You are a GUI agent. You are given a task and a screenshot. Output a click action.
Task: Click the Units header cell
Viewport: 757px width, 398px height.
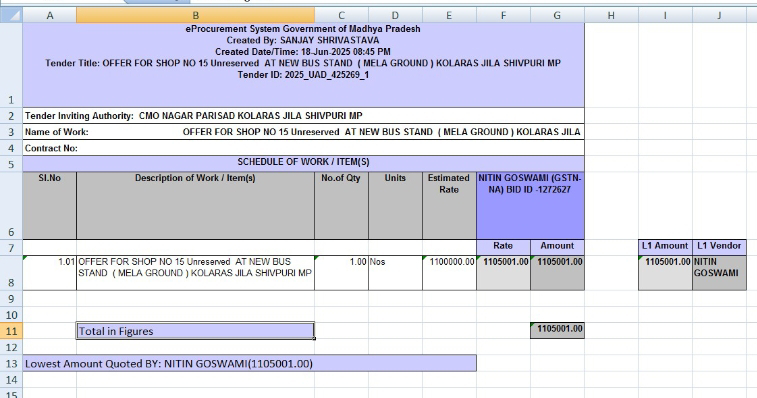tap(395, 206)
